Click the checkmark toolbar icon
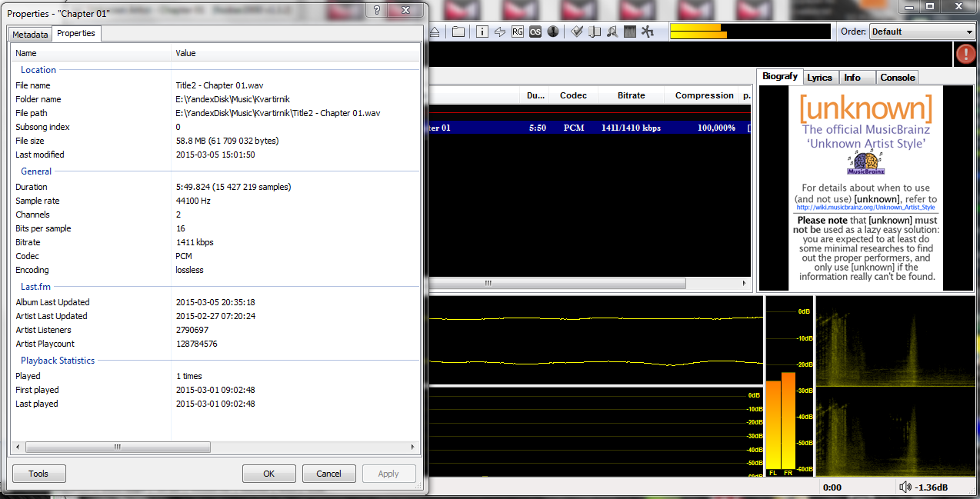Image resolution: width=980 pixels, height=499 pixels. (x=576, y=32)
